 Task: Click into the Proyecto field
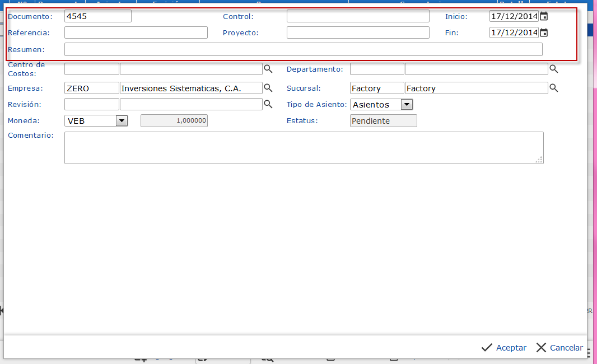click(357, 32)
